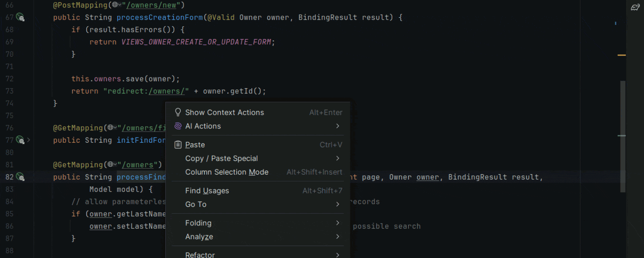The height and width of the screenshot is (258, 644).
Task: Select the AI Actions swirl icon
Action: tap(177, 126)
